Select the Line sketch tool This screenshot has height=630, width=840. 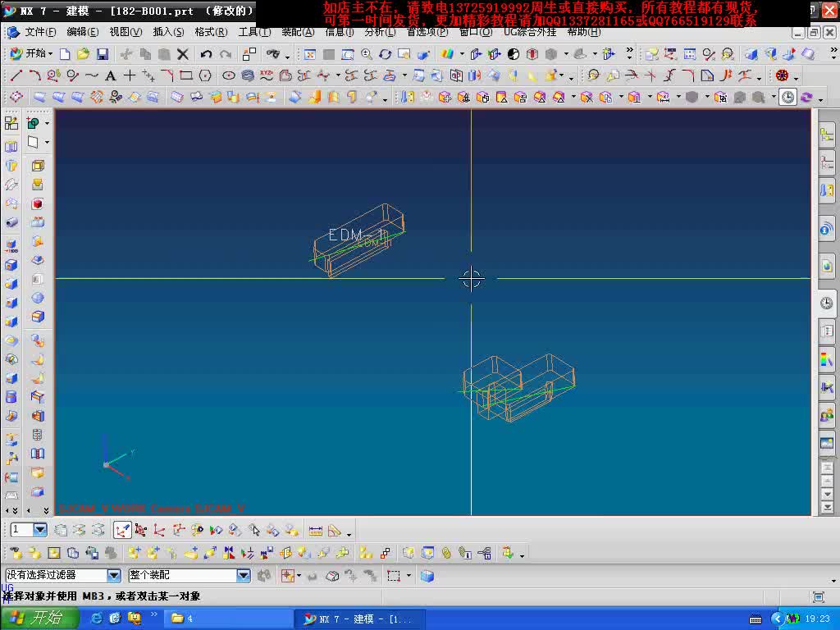point(16,75)
